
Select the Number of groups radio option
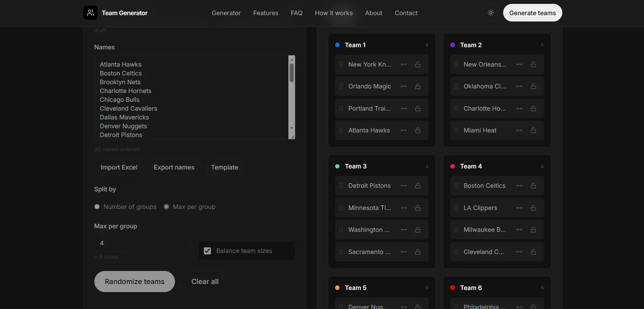[97, 207]
